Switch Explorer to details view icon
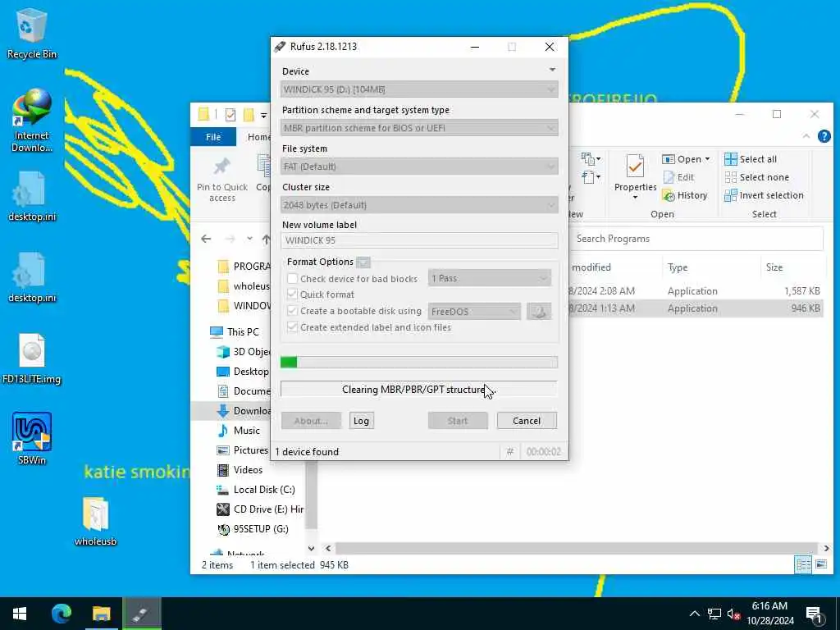Image resolution: width=840 pixels, height=630 pixels. point(802,564)
